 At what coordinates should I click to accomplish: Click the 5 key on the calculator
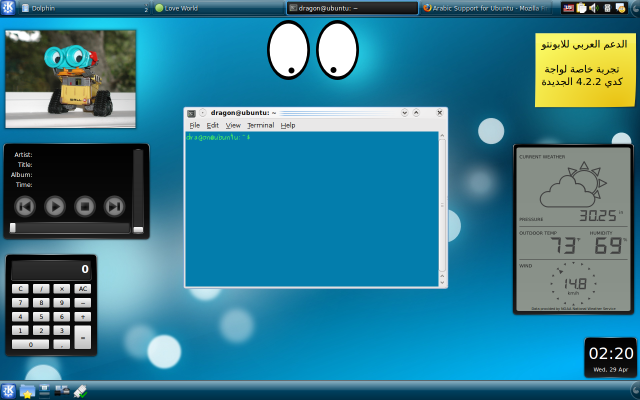click(41, 317)
